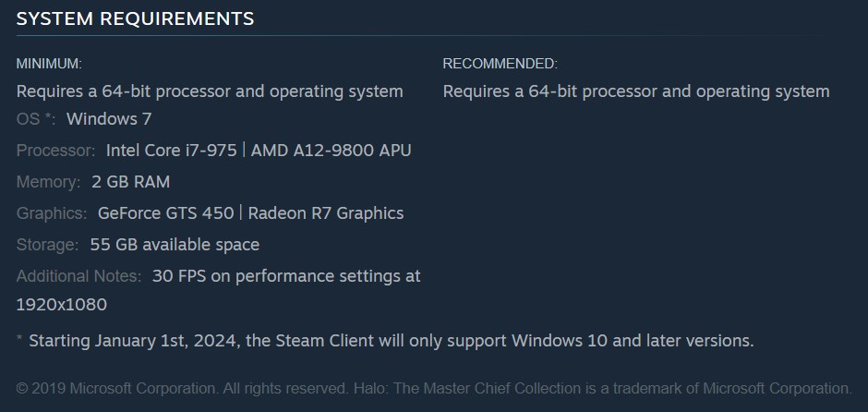The width and height of the screenshot is (868, 412).
Task: Click the Windows 7 value
Action: [x=109, y=119]
